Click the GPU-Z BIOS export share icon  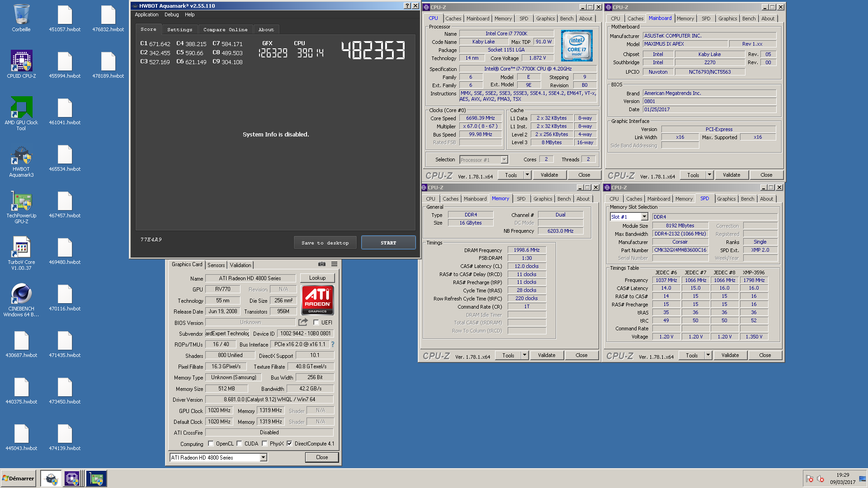click(303, 322)
